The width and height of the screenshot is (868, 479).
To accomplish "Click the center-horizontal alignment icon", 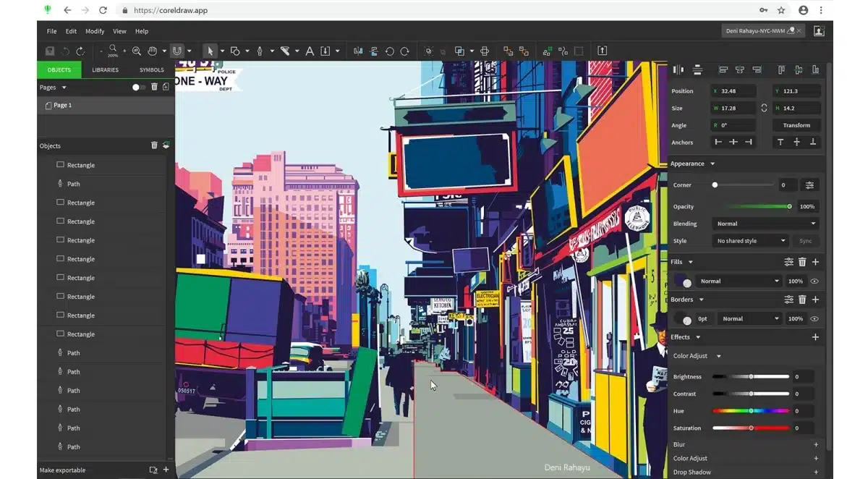I will tap(740, 69).
